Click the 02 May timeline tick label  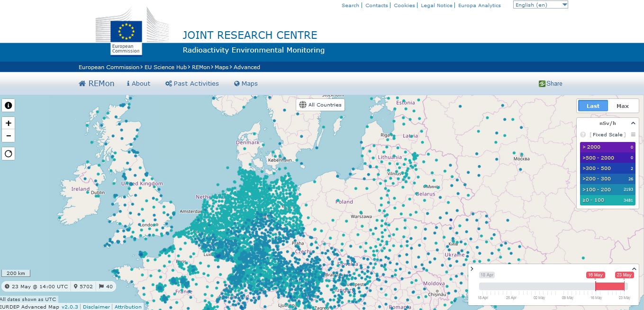pyautogui.click(x=539, y=298)
